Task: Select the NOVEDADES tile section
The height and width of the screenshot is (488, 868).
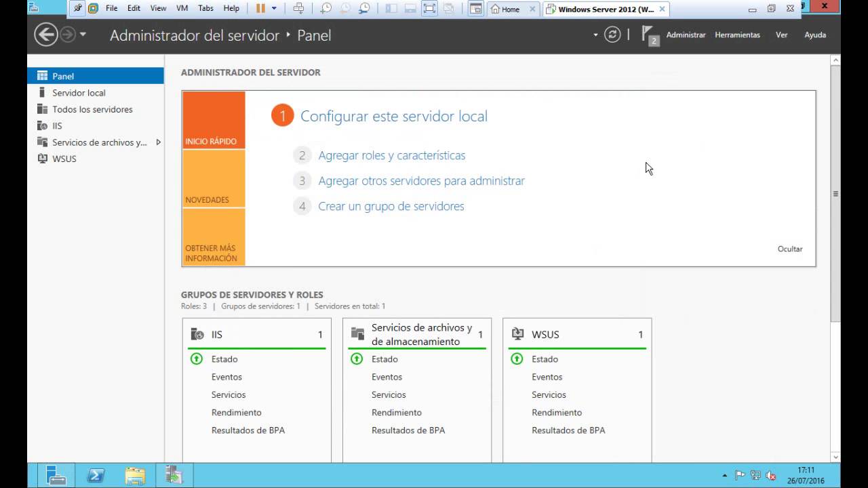Action: pyautogui.click(x=214, y=178)
